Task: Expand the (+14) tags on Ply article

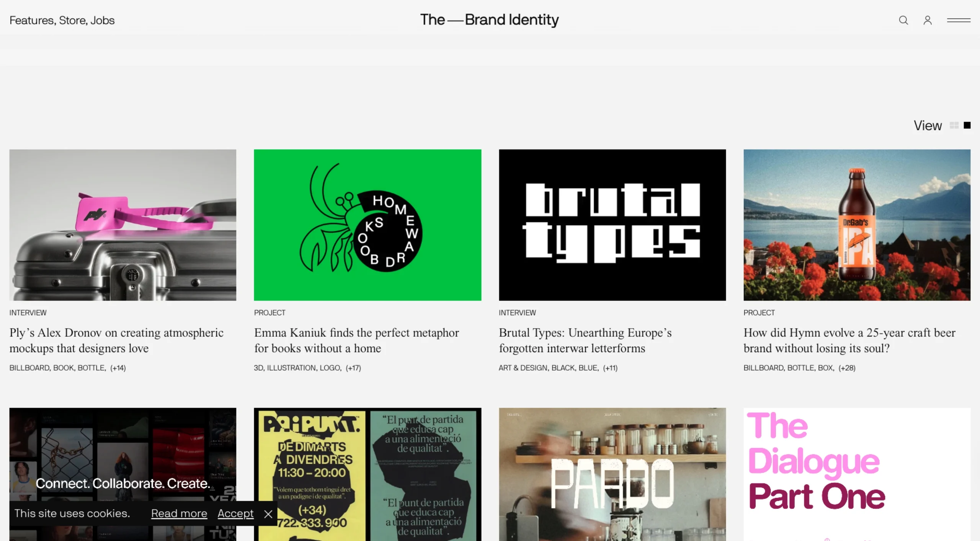Action: click(118, 368)
